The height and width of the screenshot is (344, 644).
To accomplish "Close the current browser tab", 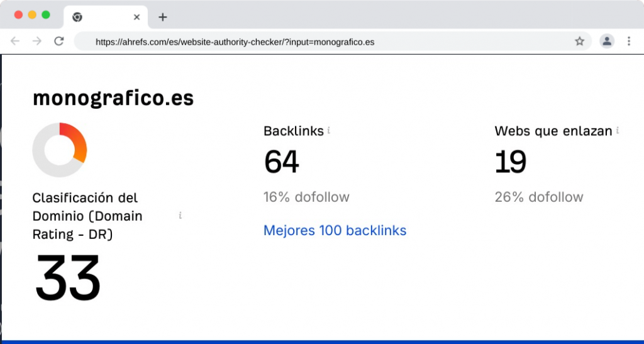I will [136, 17].
